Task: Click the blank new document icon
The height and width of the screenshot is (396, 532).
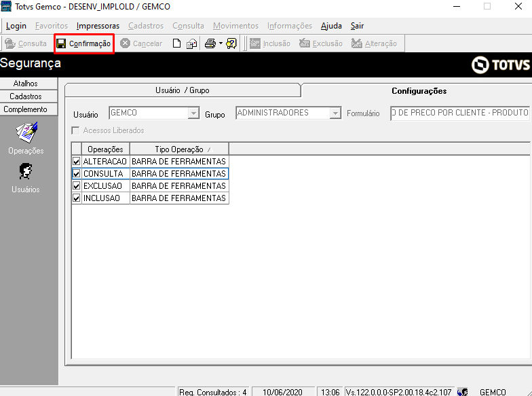Action: point(176,43)
